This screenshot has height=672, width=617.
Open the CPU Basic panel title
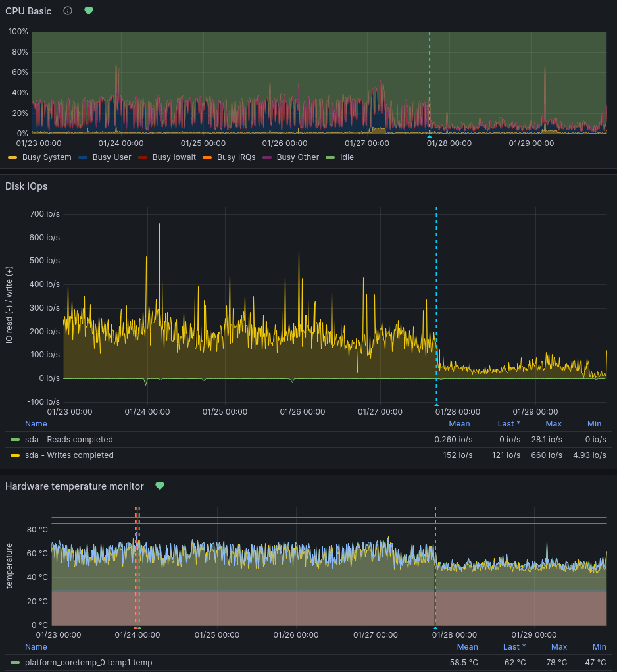point(28,11)
